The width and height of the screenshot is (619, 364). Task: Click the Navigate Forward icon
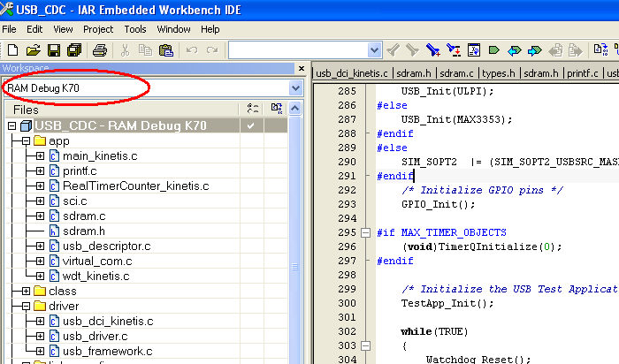[x=576, y=50]
